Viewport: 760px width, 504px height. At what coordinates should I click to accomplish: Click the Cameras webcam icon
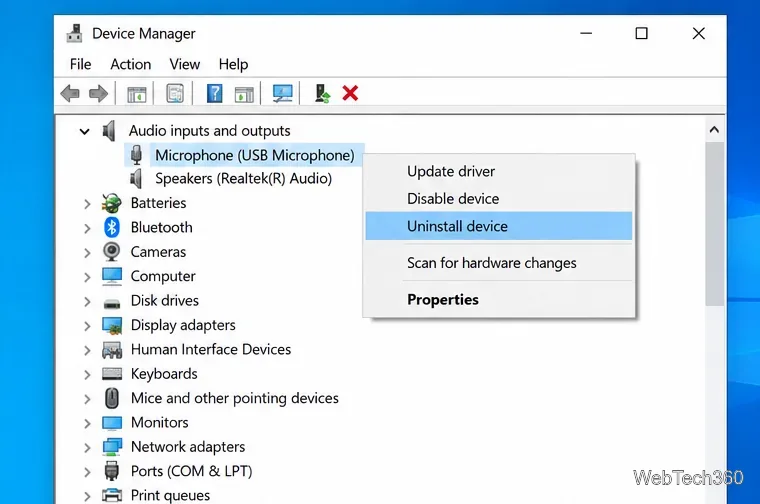(111, 252)
